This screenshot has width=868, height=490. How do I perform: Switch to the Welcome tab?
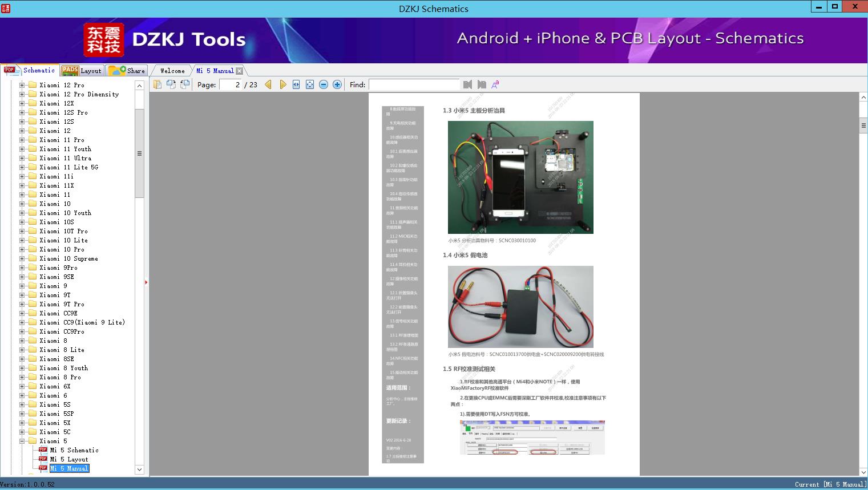pos(172,71)
